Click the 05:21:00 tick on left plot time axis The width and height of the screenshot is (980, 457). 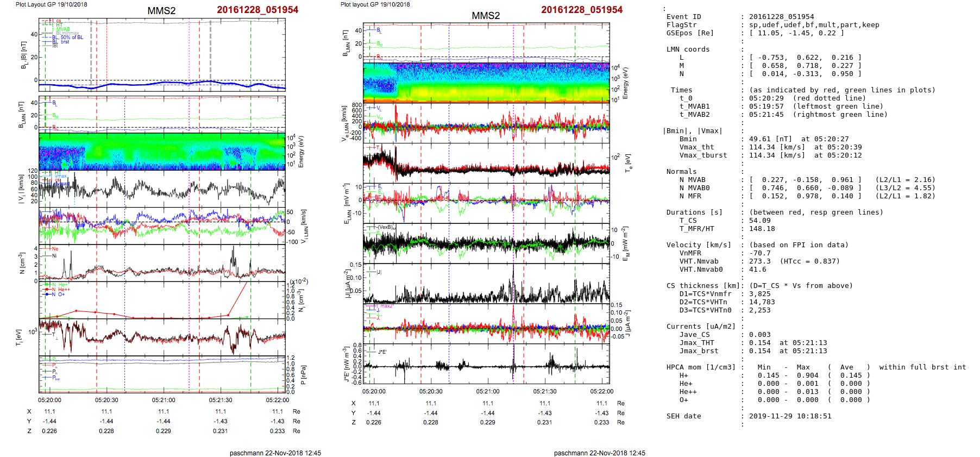click(x=164, y=400)
